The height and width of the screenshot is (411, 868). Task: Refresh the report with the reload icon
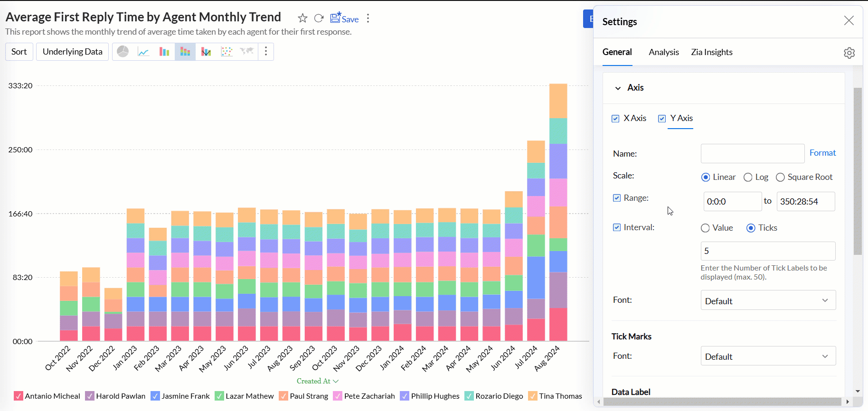point(319,19)
